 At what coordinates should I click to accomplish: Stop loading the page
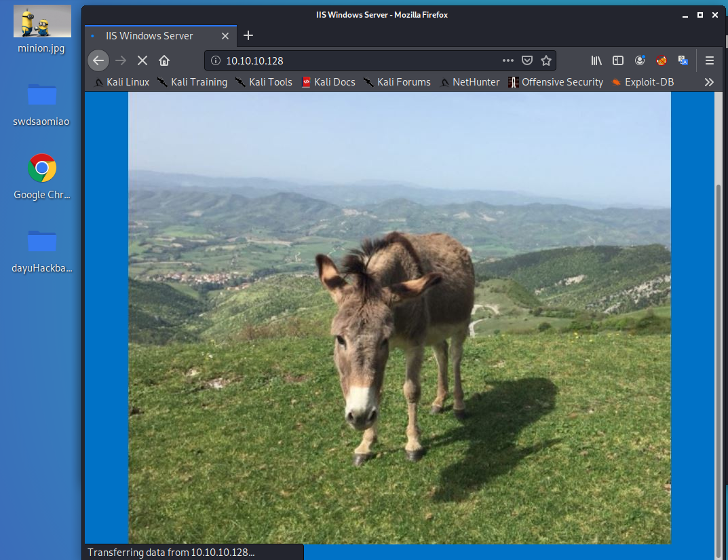[x=142, y=60]
